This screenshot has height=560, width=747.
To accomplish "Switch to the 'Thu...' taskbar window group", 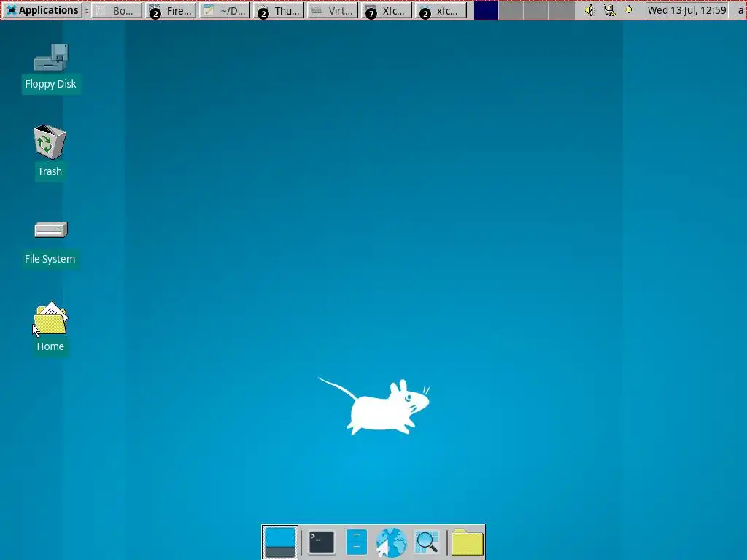I will (x=279, y=10).
